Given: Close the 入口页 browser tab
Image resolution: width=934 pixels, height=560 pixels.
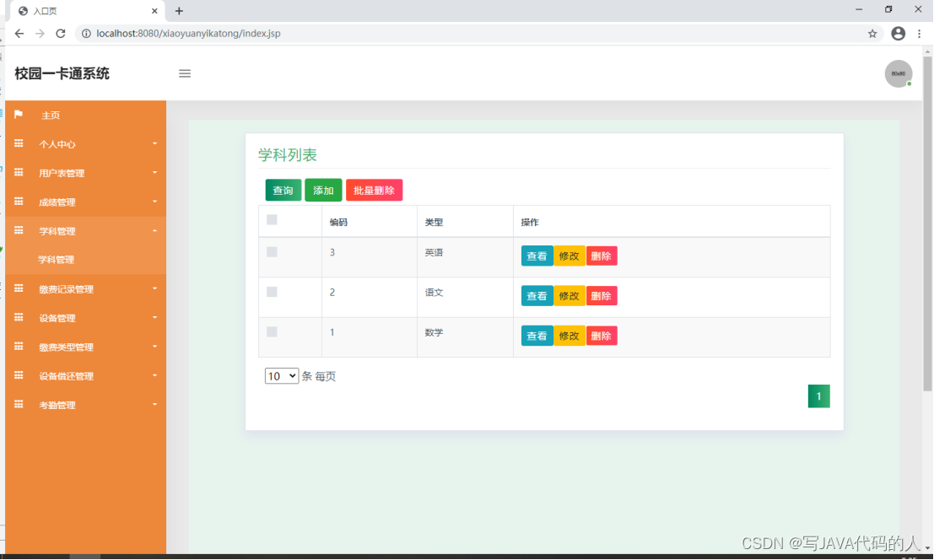Looking at the screenshot, I should click(154, 11).
